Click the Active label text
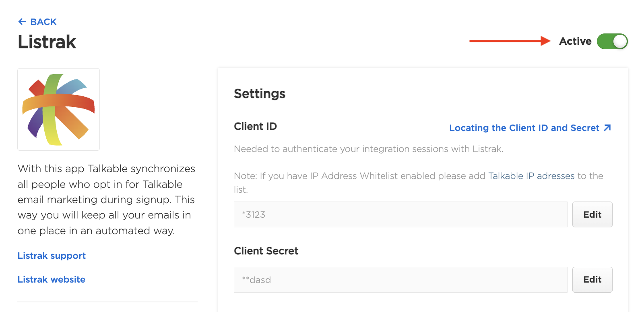Image resolution: width=644 pixels, height=312 pixels. [575, 41]
